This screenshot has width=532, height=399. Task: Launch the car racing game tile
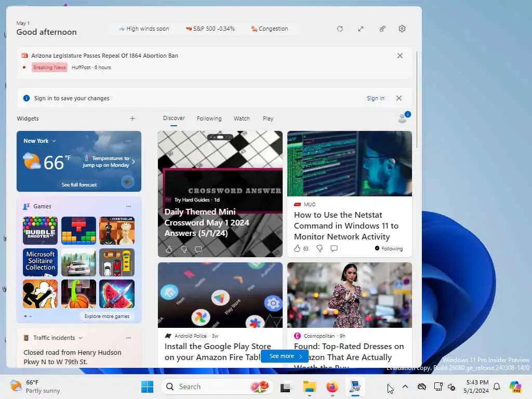pos(79,262)
